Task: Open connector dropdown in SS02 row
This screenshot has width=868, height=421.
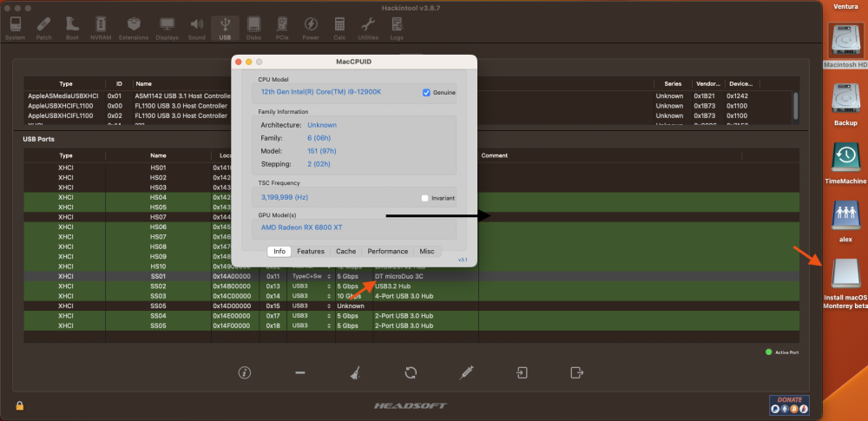Action: (x=311, y=286)
